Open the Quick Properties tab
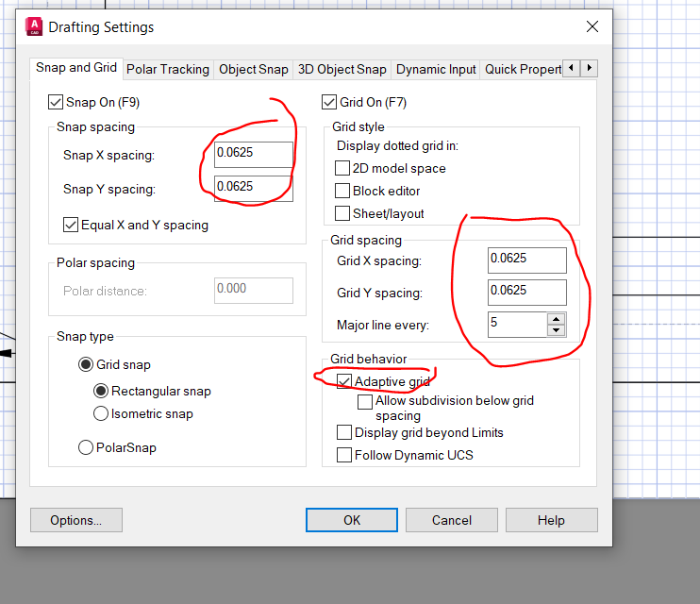700x604 pixels. [x=523, y=69]
